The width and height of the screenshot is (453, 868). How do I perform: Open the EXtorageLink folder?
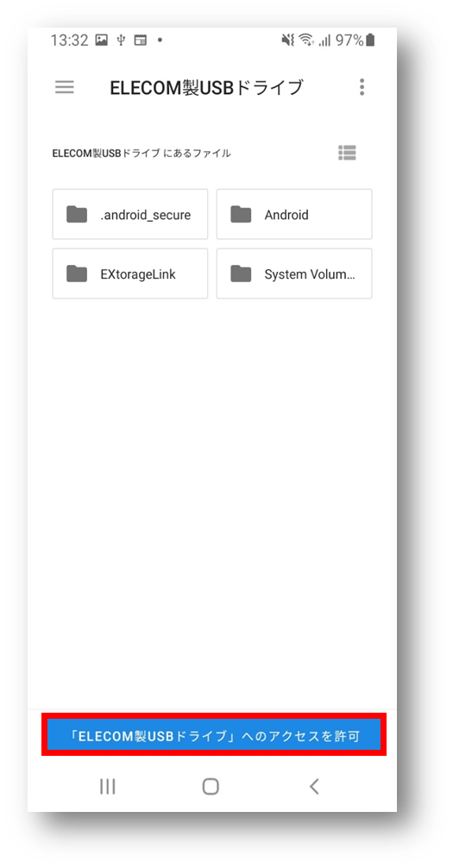[130, 274]
